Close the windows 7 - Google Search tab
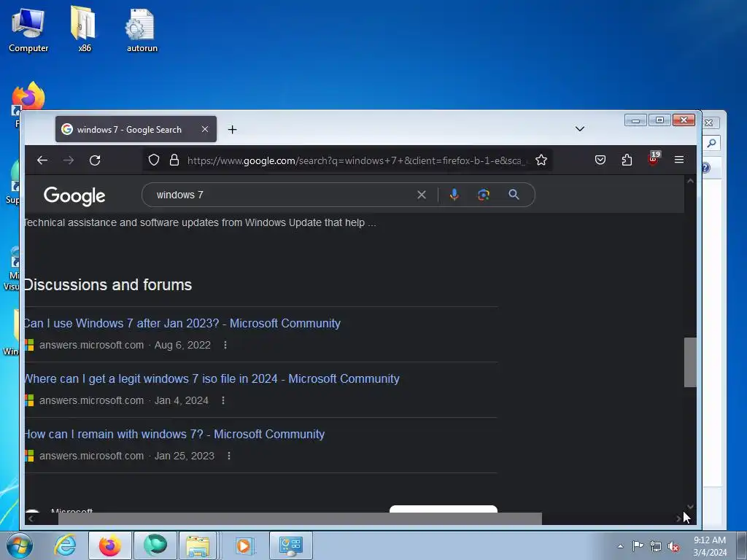The image size is (747, 560). (205, 129)
